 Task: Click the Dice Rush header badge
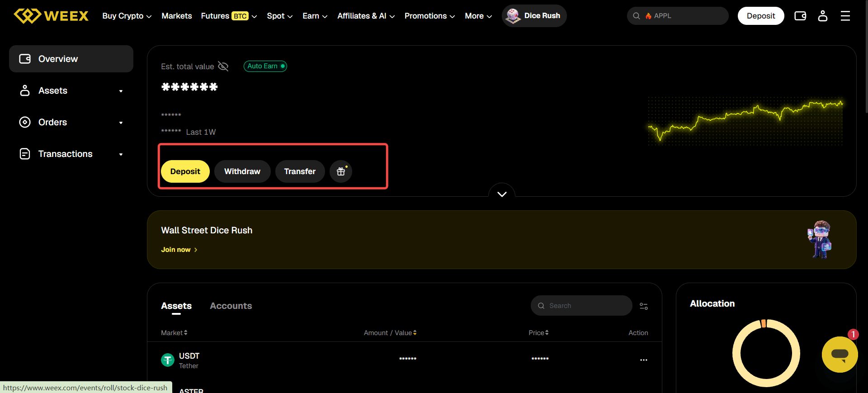pos(534,16)
